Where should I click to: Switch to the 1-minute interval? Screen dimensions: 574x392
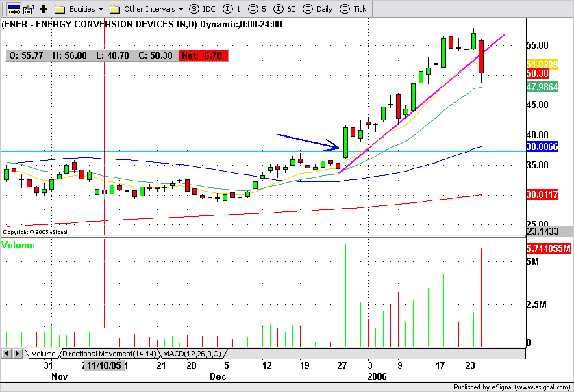232,9
